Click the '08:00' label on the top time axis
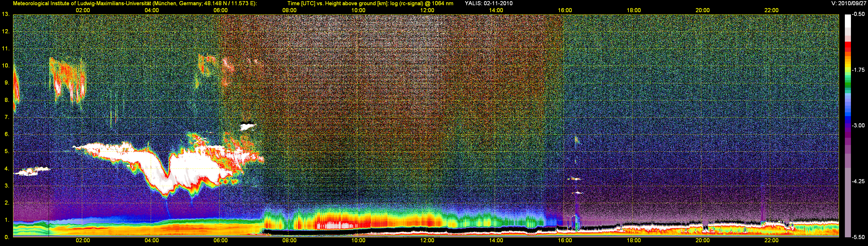Image resolution: width=868 pixels, height=246 pixels. click(289, 10)
